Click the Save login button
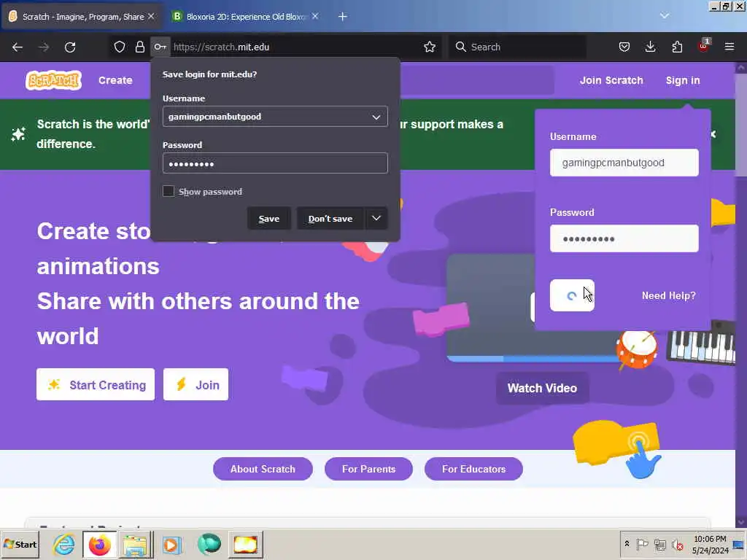This screenshot has width=747, height=560. coord(268,219)
